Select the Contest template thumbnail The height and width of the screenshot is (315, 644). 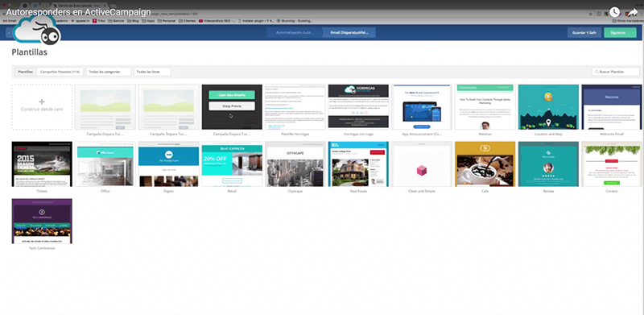[x=612, y=164]
